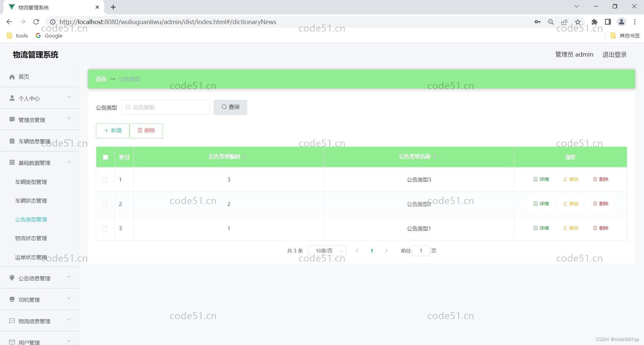Click the 首页 breadcrumb link
The image size is (644, 345).
pos(101,79)
